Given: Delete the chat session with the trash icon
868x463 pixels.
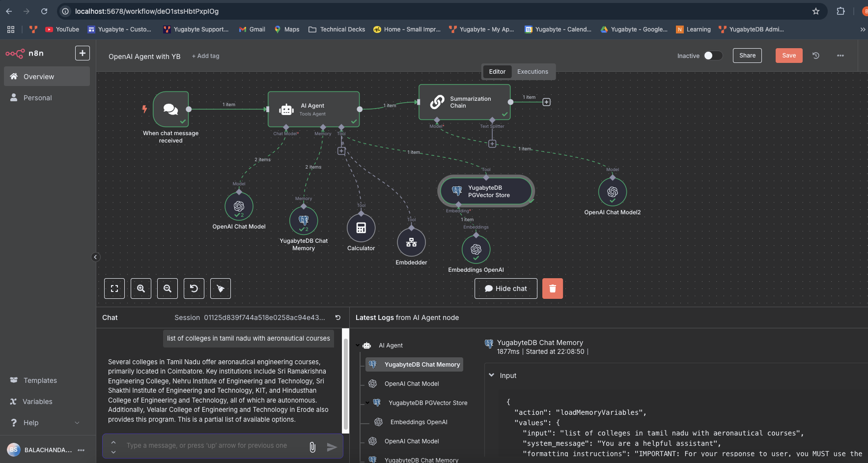Looking at the screenshot, I should (552, 289).
